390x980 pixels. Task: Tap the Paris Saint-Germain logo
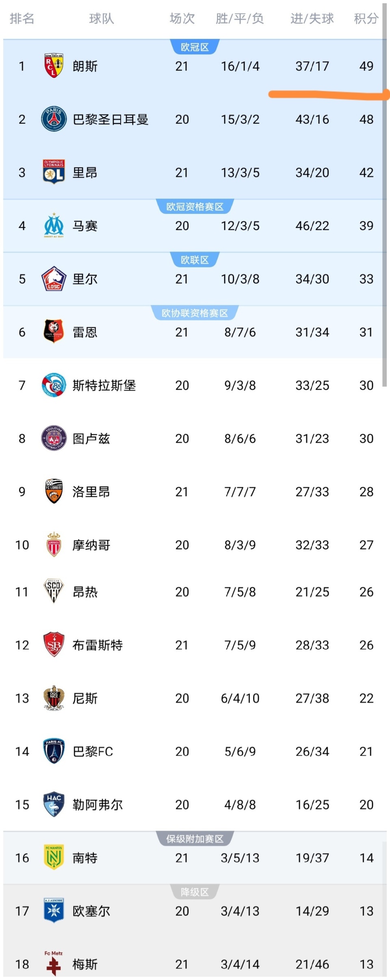[54, 119]
